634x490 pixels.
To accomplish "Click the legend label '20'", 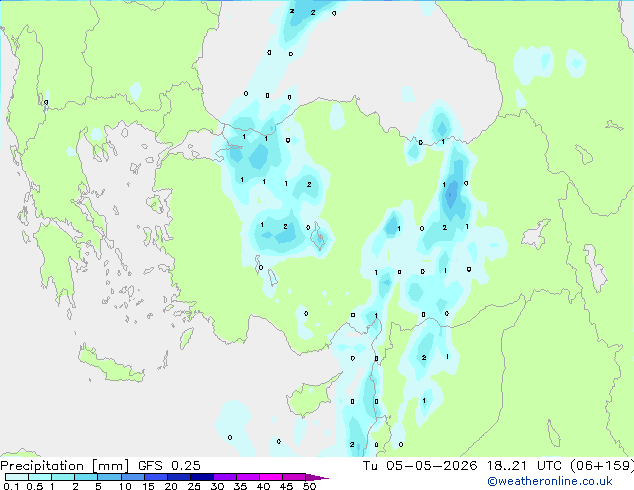I will tap(171, 486).
